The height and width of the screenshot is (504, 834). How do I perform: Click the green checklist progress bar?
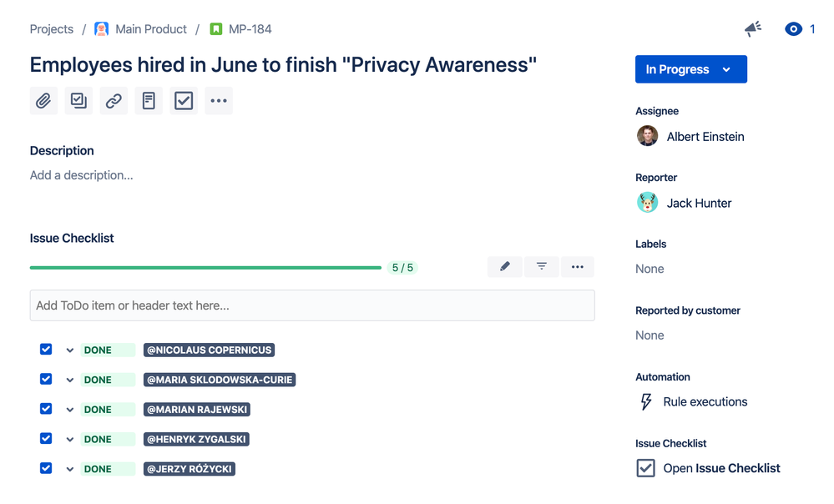[x=205, y=267]
